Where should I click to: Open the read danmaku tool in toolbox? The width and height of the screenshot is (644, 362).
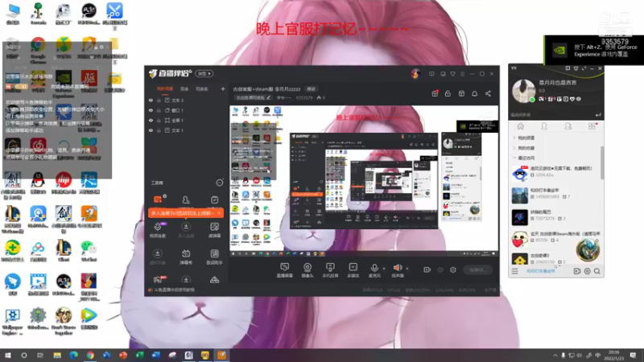click(x=214, y=229)
